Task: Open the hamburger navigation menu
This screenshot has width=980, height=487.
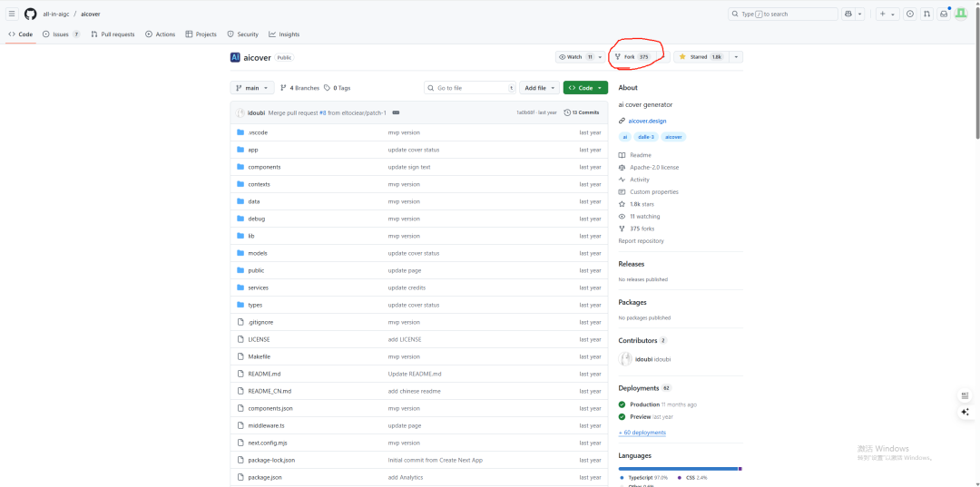Action: tap(12, 14)
